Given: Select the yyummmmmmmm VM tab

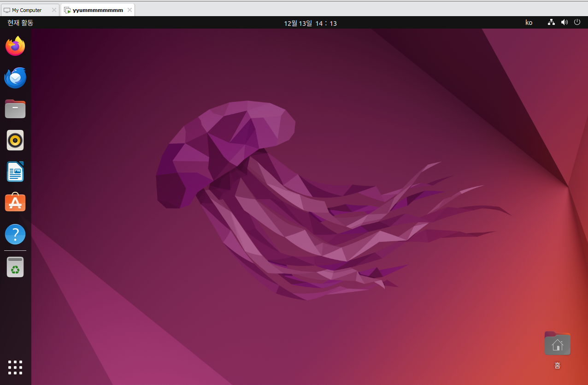Looking at the screenshot, I should (98, 10).
